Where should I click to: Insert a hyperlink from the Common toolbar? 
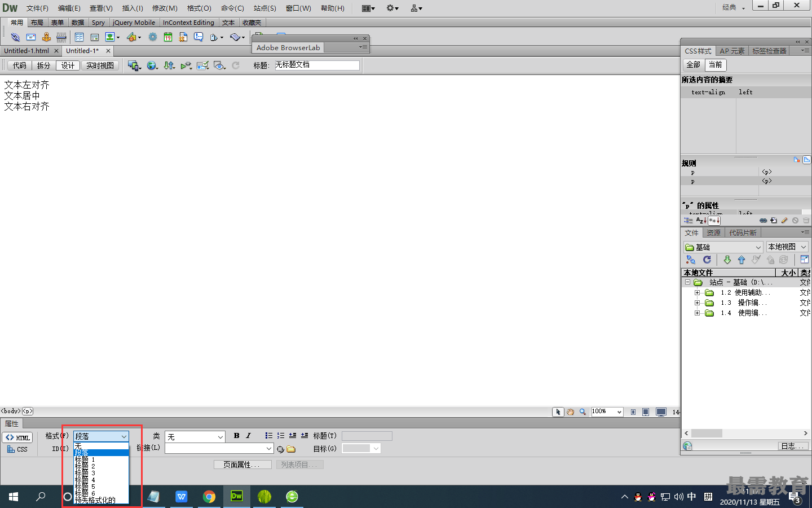click(15, 37)
